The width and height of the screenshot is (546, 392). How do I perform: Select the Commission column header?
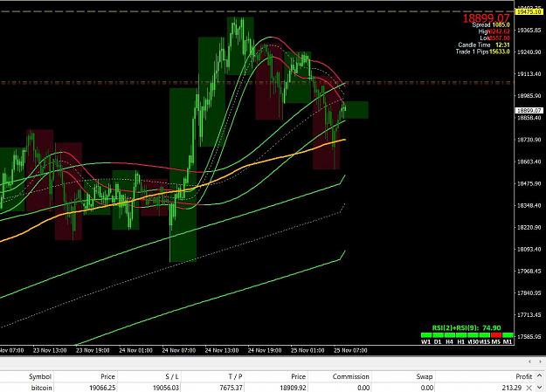(x=350, y=376)
